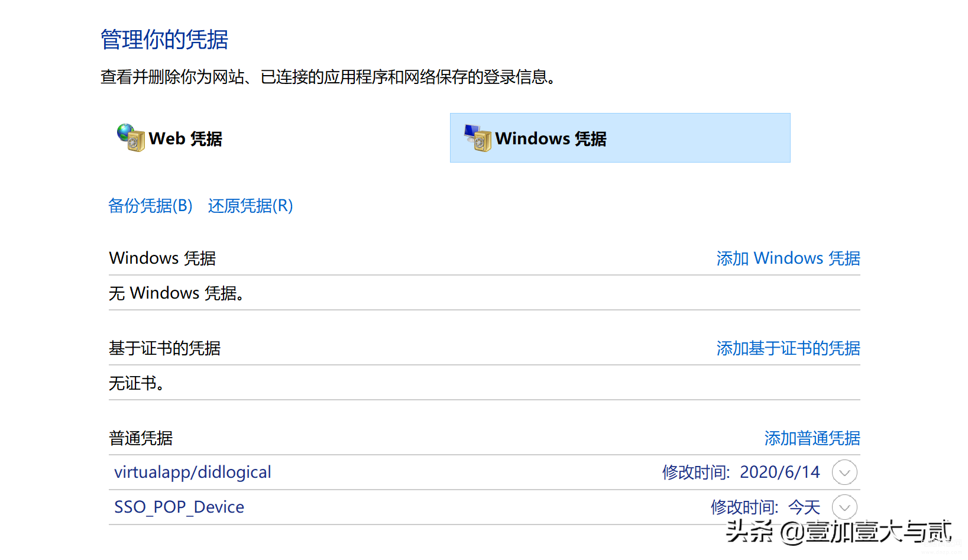Click the 普通凭据 section heading
The height and width of the screenshot is (560, 968).
pyautogui.click(x=141, y=438)
